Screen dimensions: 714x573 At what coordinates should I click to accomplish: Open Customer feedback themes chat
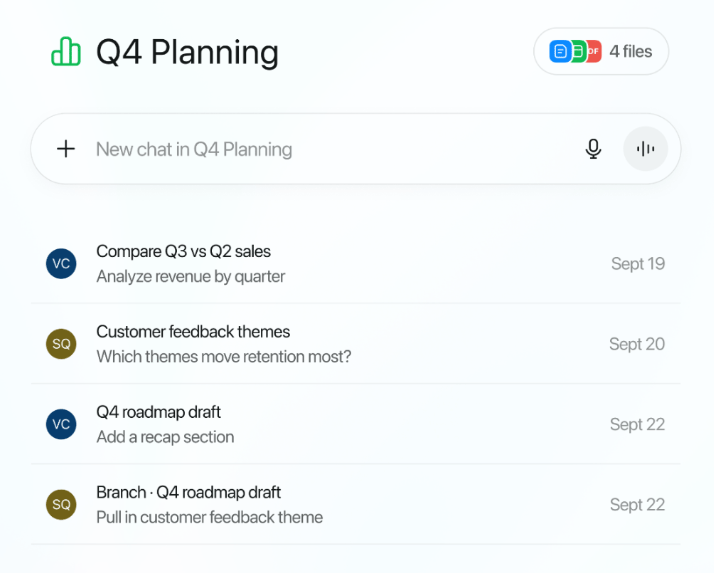pos(193,331)
